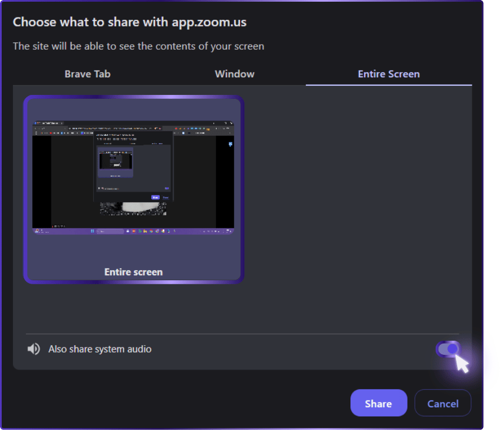
Task: Click the Cancel button
Action: coord(442,403)
